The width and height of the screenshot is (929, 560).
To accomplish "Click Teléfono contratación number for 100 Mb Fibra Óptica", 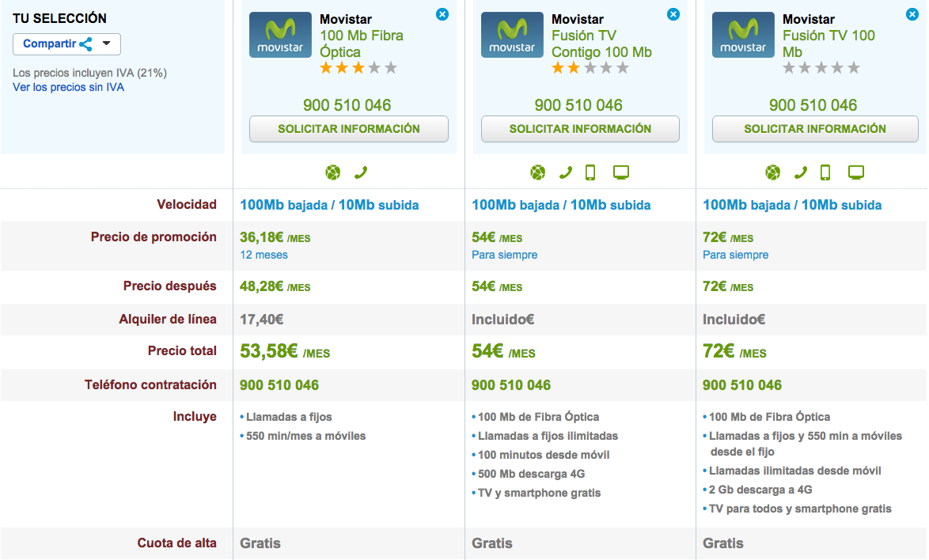I will (279, 384).
